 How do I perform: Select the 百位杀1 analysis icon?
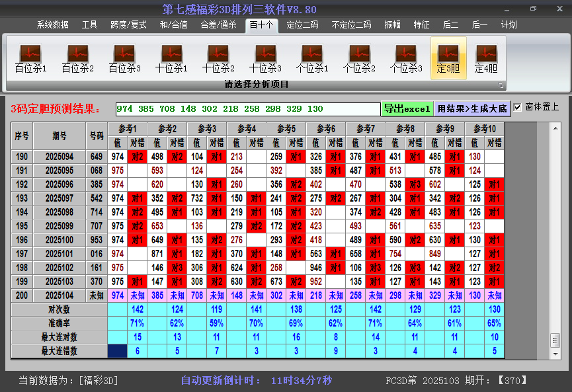[x=30, y=59]
